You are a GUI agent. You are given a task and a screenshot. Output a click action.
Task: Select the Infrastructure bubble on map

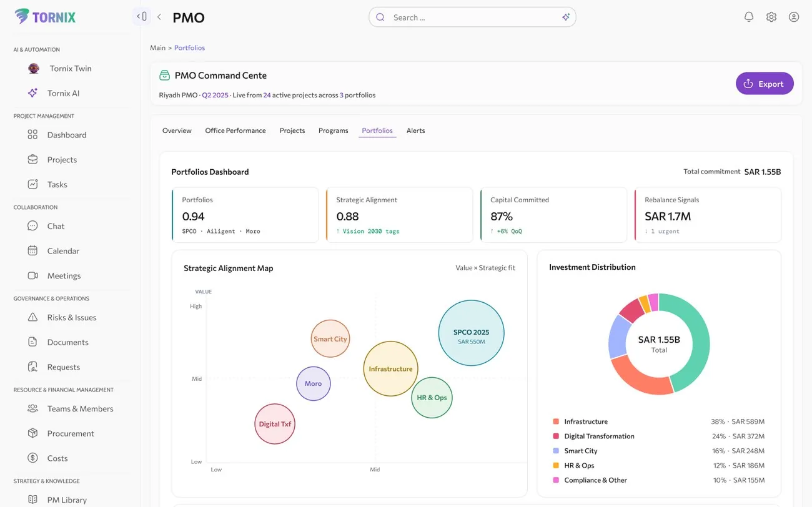390,368
